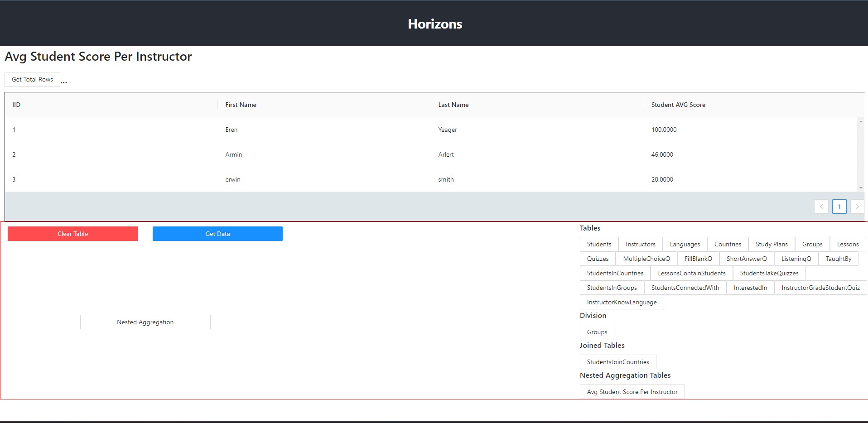Click the Get Total Rows button
Screen dimensions: 868x423
click(x=32, y=79)
